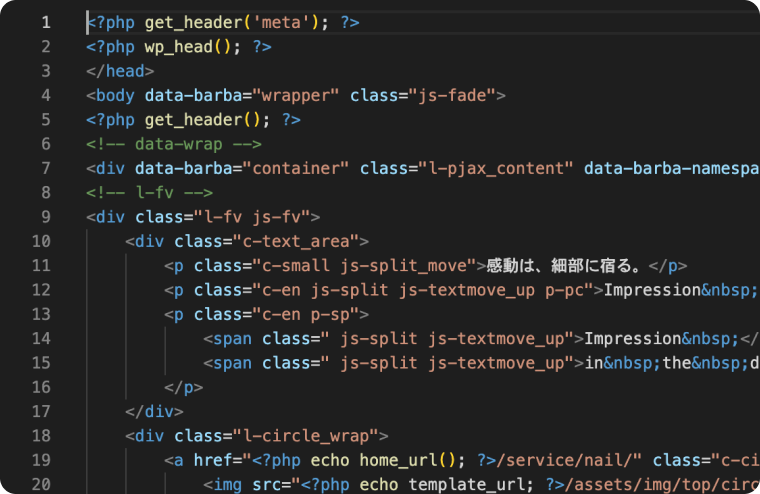Click line number 16 in gutter

pyautogui.click(x=41, y=387)
